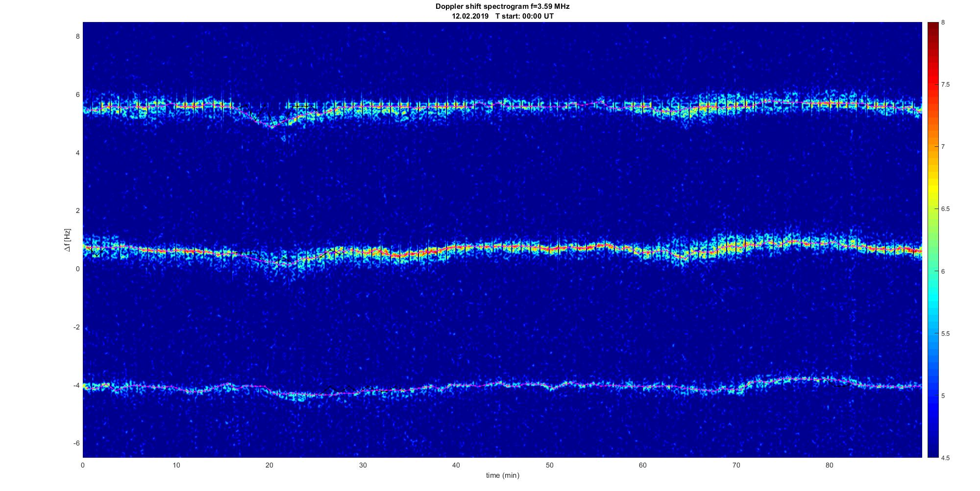This screenshot has width=980, height=491.
Task: Click the y-axis label 'Δf [Hz]'
Action: tap(67, 240)
